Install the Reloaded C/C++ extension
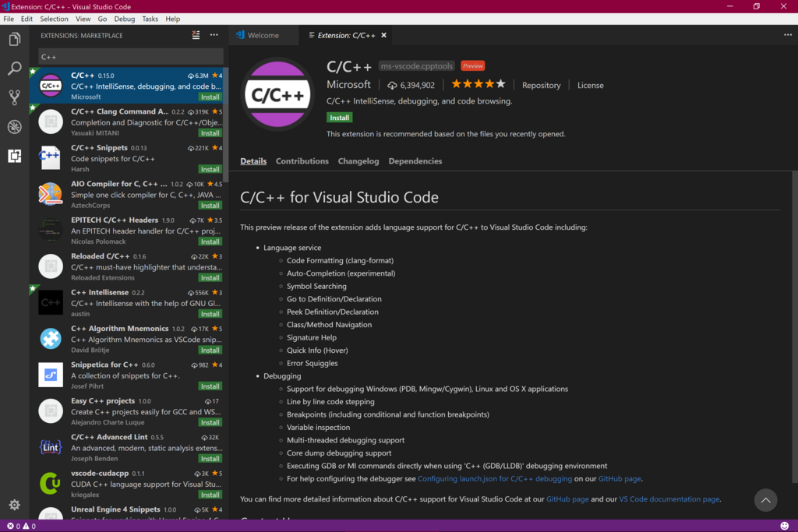The height and width of the screenshot is (532, 798). [210, 278]
